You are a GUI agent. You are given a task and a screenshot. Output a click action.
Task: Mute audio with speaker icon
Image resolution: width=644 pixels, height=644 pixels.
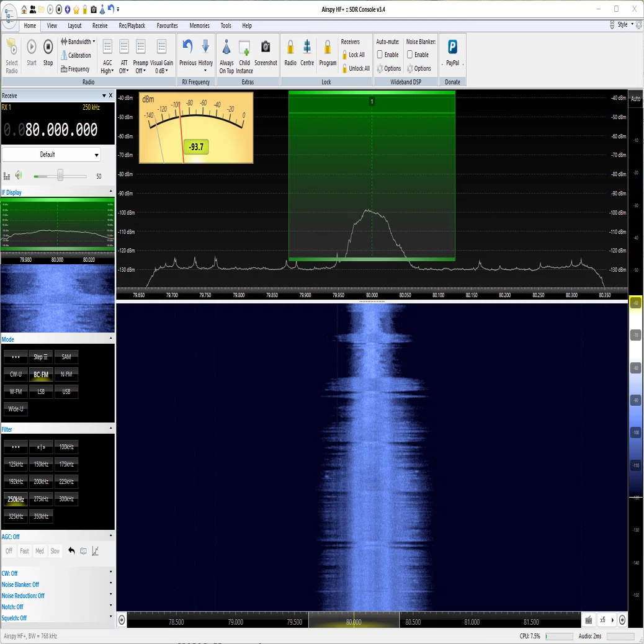pyautogui.click(x=19, y=176)
